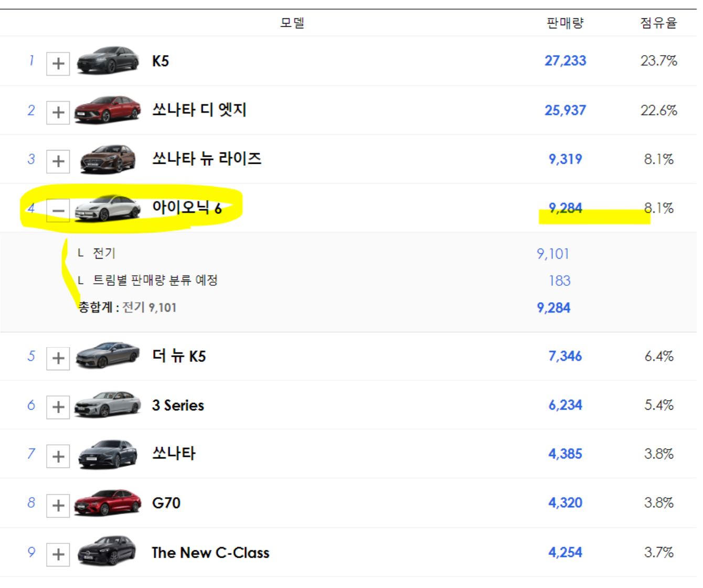703x588 pixels.
Task: Click sales figure 9,319
Action: tap(566, 159)
